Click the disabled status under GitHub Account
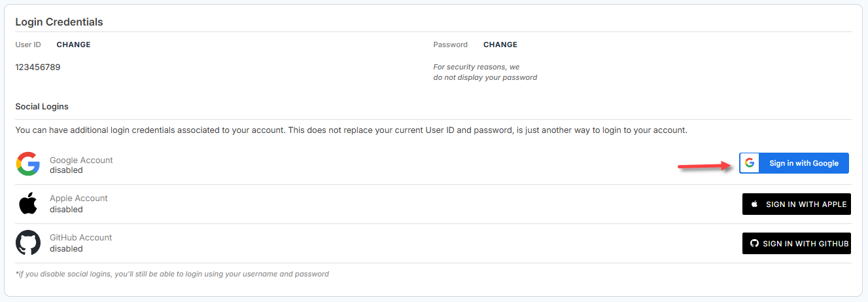The image size is (868, 302). coord(66,249)
